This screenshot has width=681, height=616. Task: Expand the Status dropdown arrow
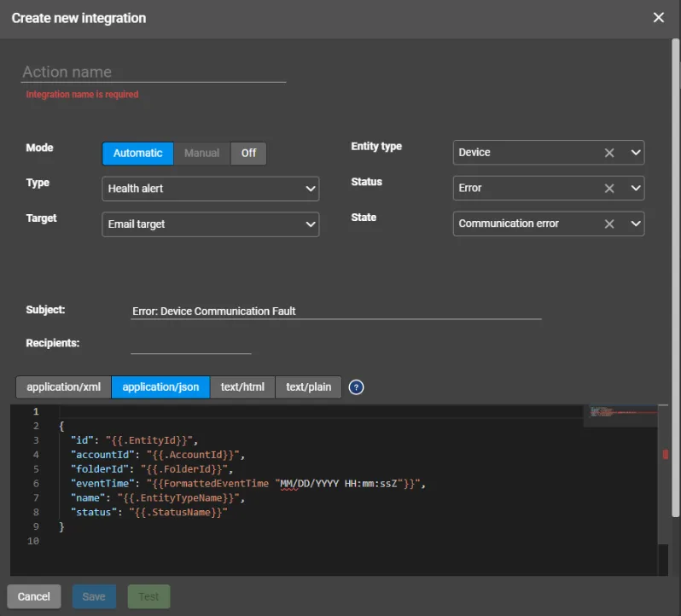(636, 189)
